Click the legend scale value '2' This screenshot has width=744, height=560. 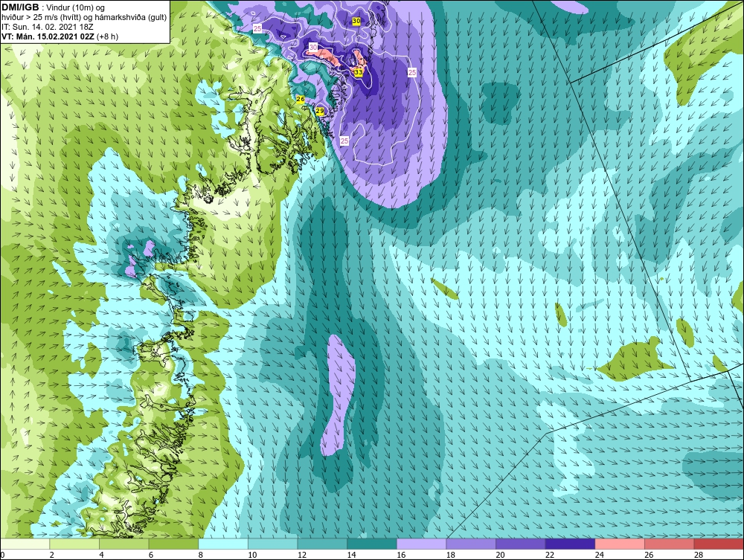coord(52,555)
